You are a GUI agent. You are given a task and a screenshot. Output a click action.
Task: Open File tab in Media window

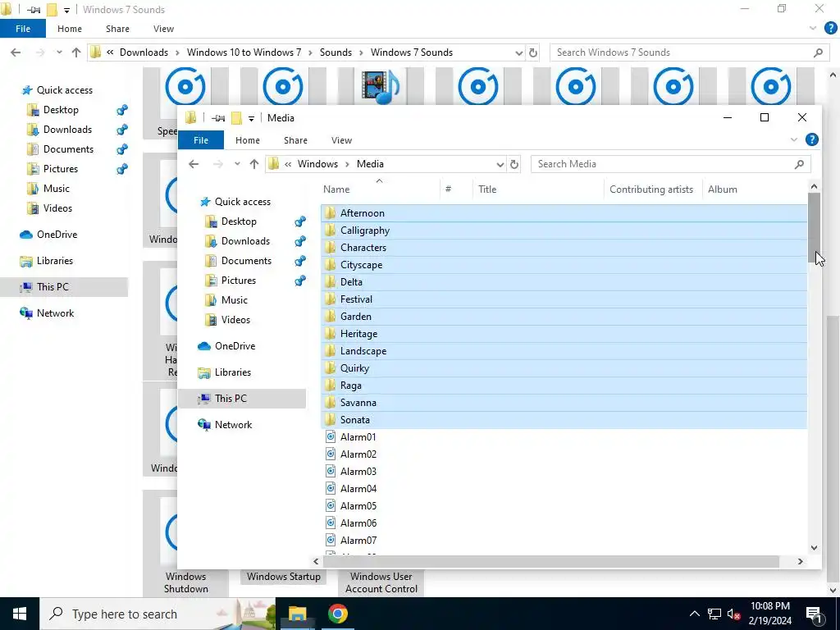point(201,140)
